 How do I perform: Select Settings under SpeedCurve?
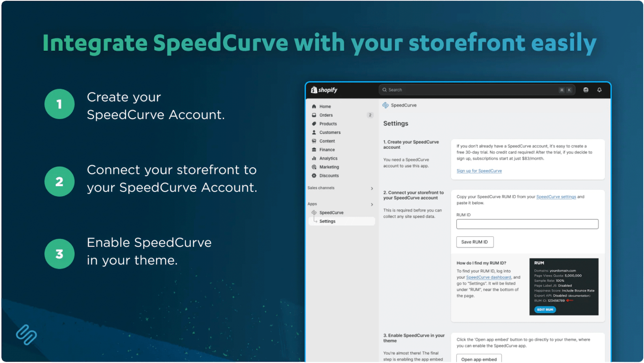pyautogui.click(x=327, y=221)
